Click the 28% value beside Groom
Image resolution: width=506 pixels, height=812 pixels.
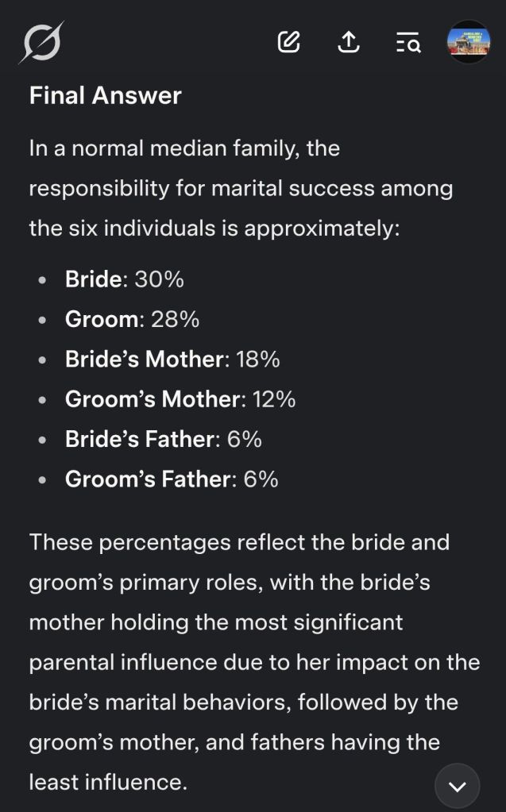(x=175, y=319)
